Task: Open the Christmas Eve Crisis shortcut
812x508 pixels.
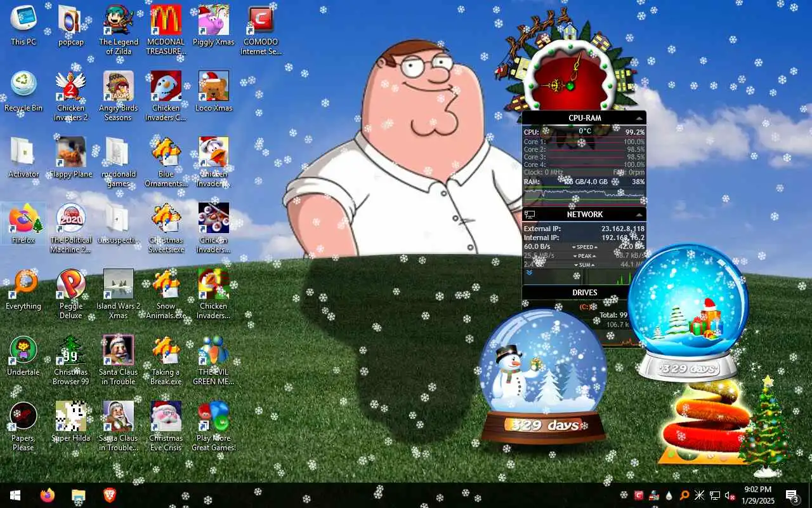Action: pos(166,427)
